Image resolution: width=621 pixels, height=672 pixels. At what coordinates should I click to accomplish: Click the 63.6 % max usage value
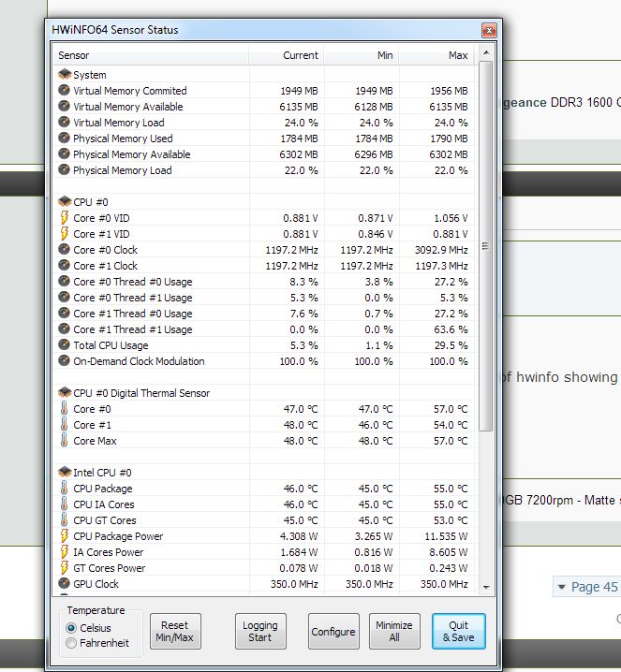tap(451, 329)
